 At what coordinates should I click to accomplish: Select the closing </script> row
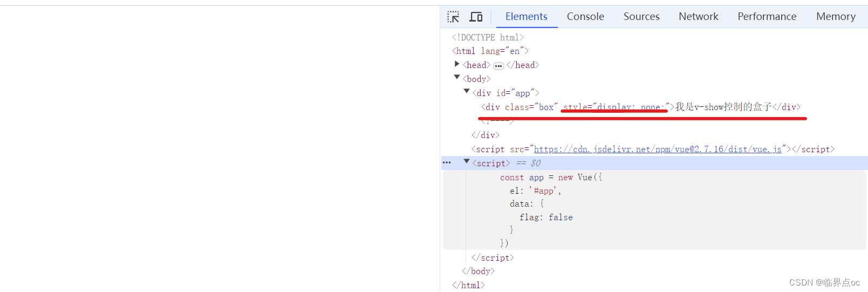coord(493,257)
